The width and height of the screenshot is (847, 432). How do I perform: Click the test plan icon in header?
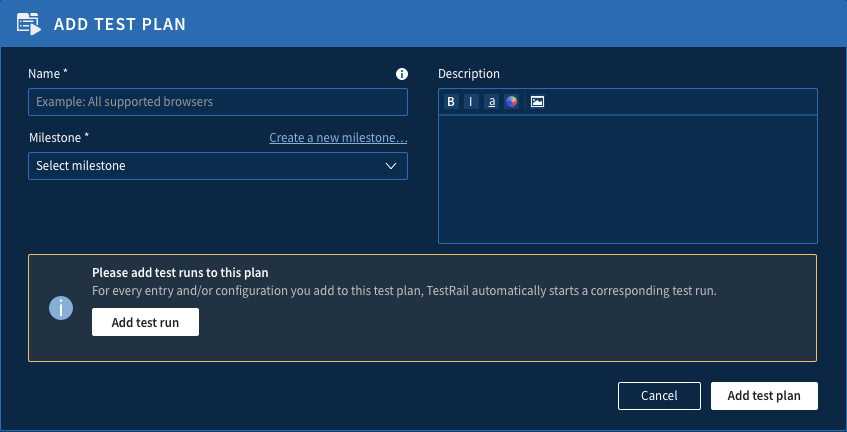tap(30, 23)
